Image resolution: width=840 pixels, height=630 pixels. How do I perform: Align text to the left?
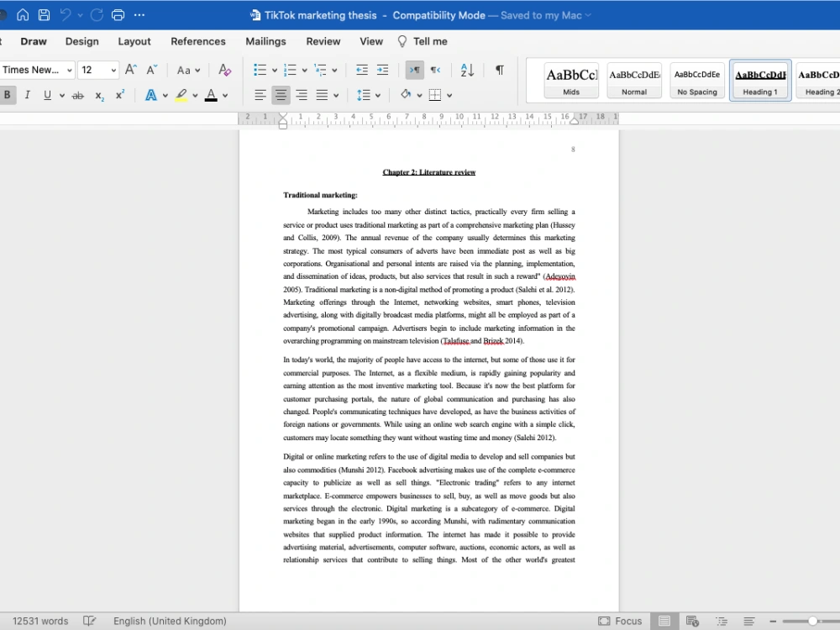tap(260, 96)
